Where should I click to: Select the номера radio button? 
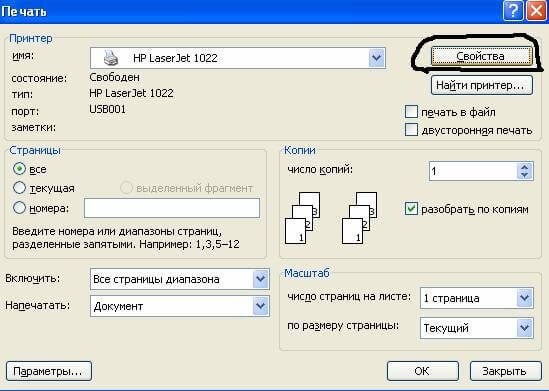19,208
